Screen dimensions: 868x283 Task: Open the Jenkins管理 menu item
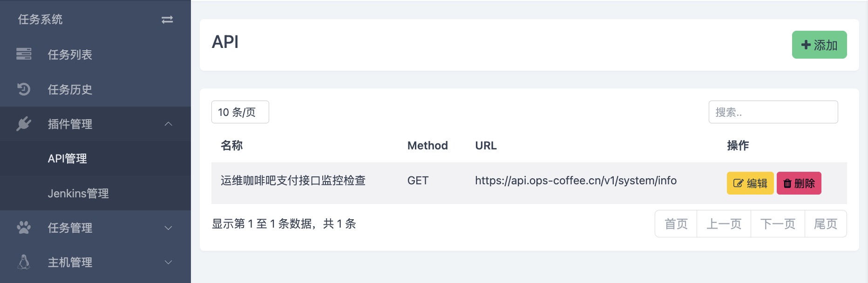(x=78, y=193)
